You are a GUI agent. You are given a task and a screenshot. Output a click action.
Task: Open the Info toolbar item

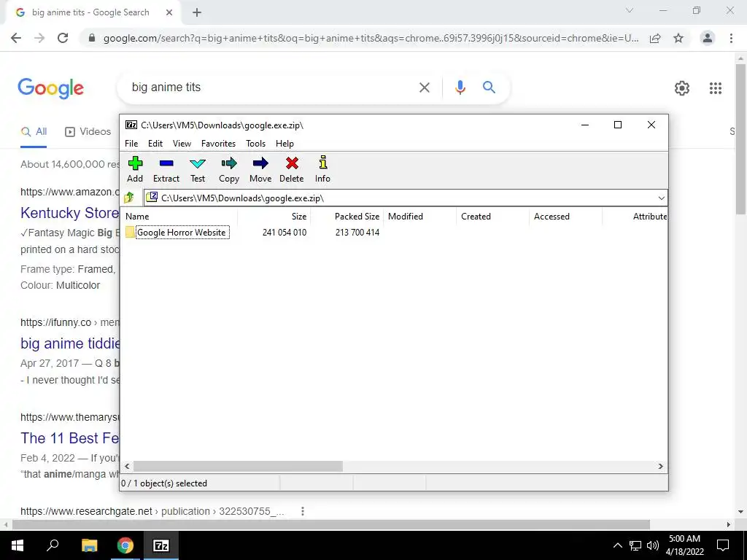tap(322, 169)
